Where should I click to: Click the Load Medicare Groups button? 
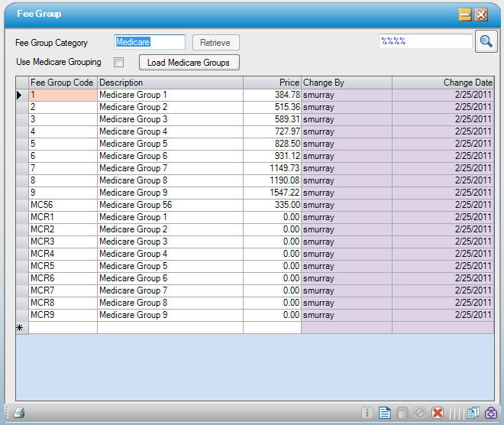(x=189, y=63)
